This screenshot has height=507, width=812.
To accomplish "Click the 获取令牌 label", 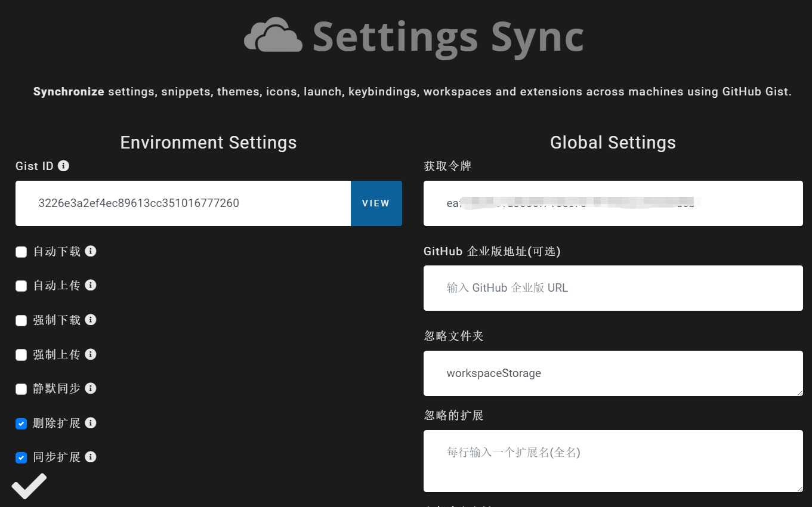I will point(447,166).
